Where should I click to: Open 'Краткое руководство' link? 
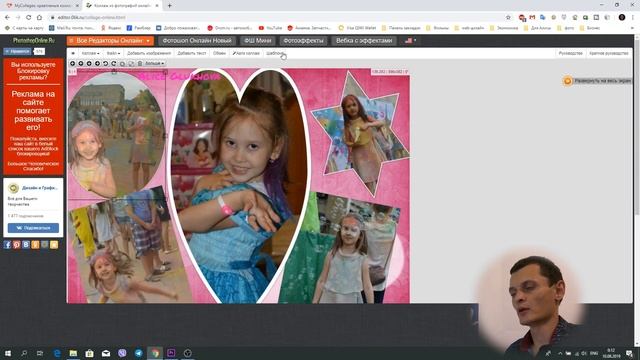[x=609, y=53]
